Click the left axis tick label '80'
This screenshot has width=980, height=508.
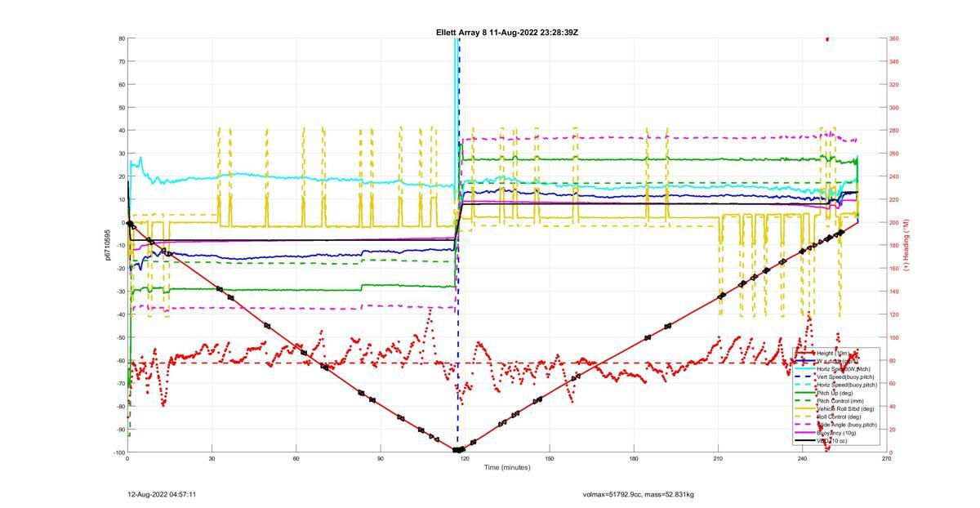coord(121,38)
